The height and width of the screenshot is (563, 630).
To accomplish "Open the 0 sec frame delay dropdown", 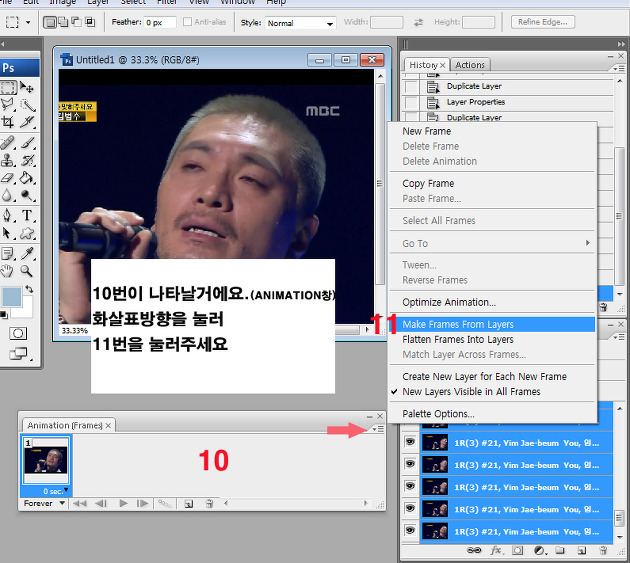I will click(55, 491).
